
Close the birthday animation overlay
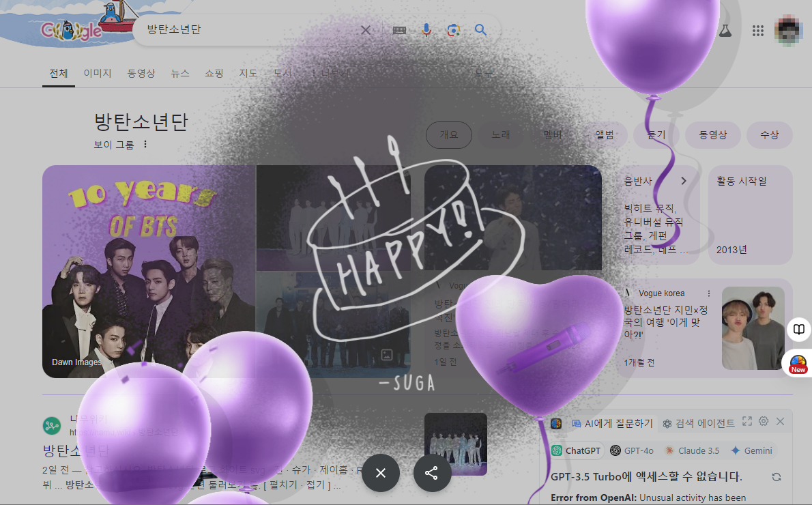tap(381, 473)
